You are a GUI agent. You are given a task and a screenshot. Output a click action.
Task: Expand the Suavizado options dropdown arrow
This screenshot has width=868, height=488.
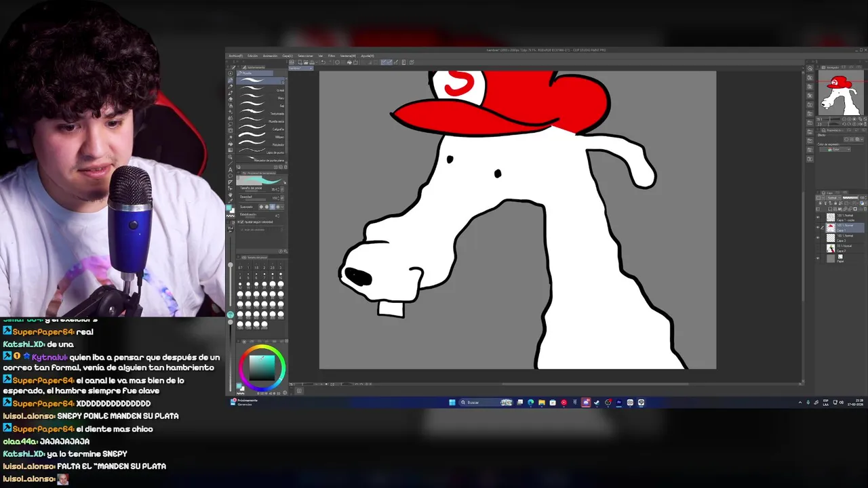(283, 207)
